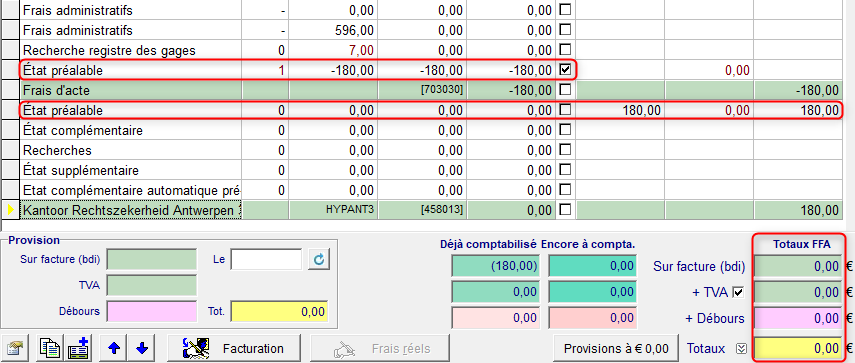The height and width of the screenshot is (363, 855).
Task: Click the 596,00 amount cell
Action: [x=333, y=30]
